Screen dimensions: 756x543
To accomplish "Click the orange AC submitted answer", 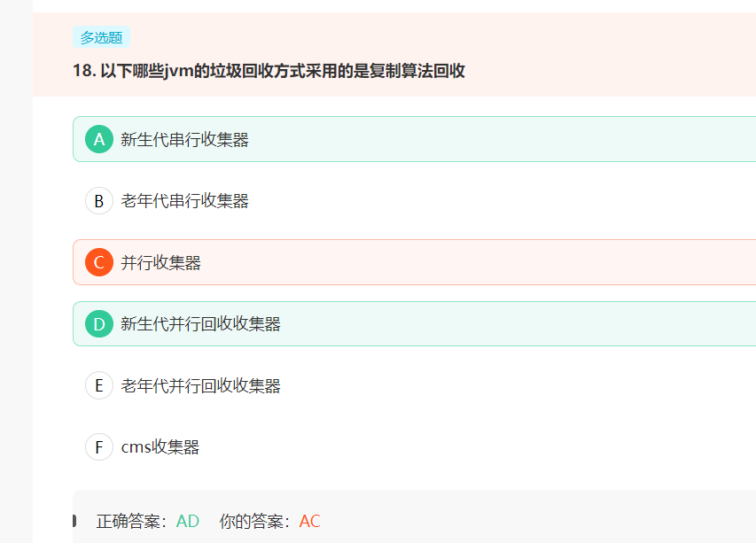I will click(310, 521).
